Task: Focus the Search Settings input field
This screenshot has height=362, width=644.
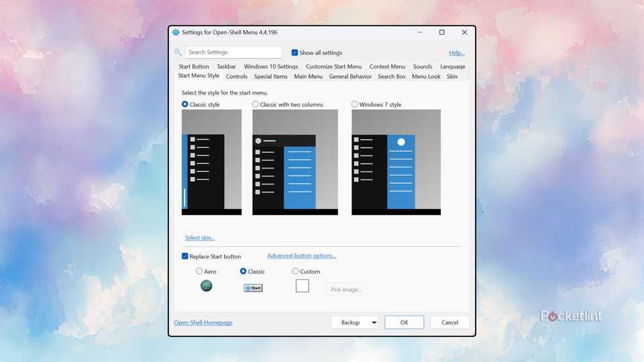Action: (233, 52)
